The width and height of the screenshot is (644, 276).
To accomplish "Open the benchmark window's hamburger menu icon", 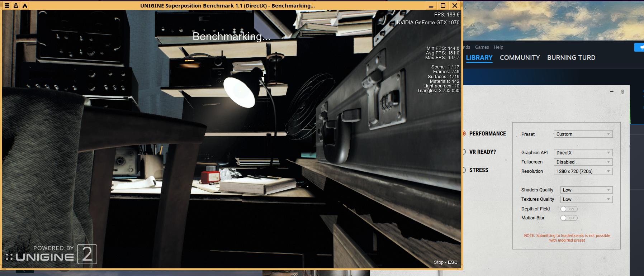I will tap(7, 6).
